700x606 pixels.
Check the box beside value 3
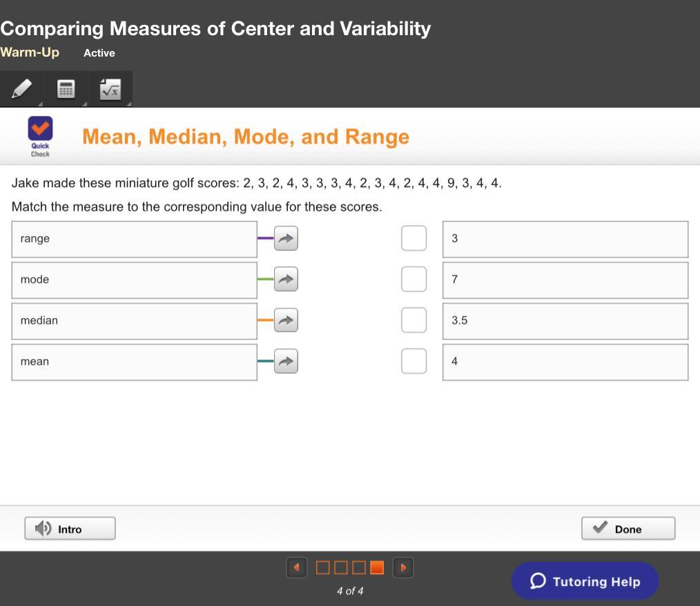coord(414,239)
